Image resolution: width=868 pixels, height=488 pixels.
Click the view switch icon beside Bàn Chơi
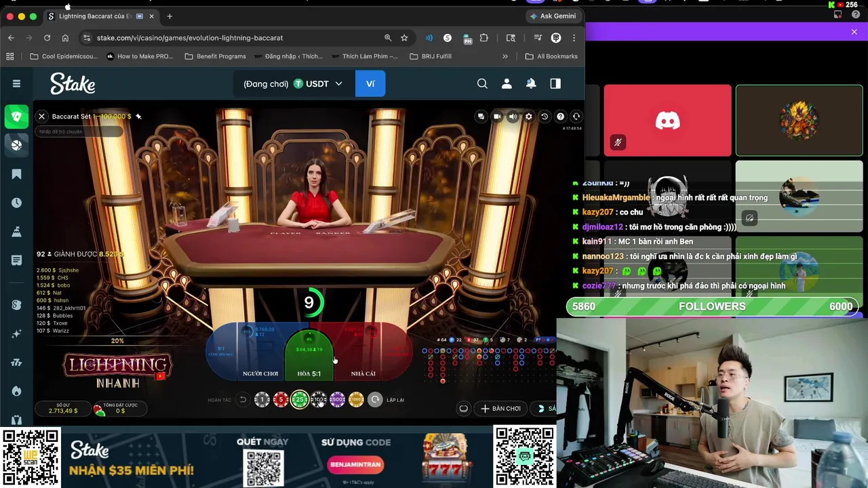tap(463, 409)
